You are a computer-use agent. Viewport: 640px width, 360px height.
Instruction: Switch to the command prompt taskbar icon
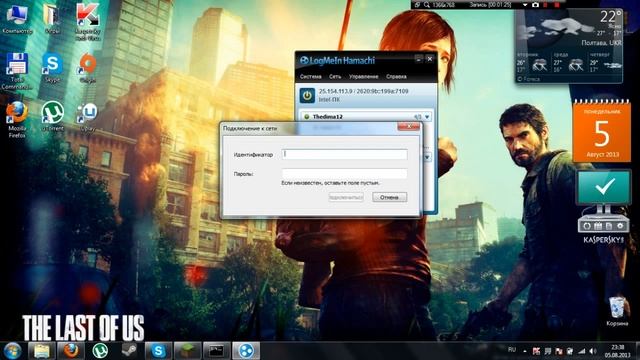coord(217,351)
